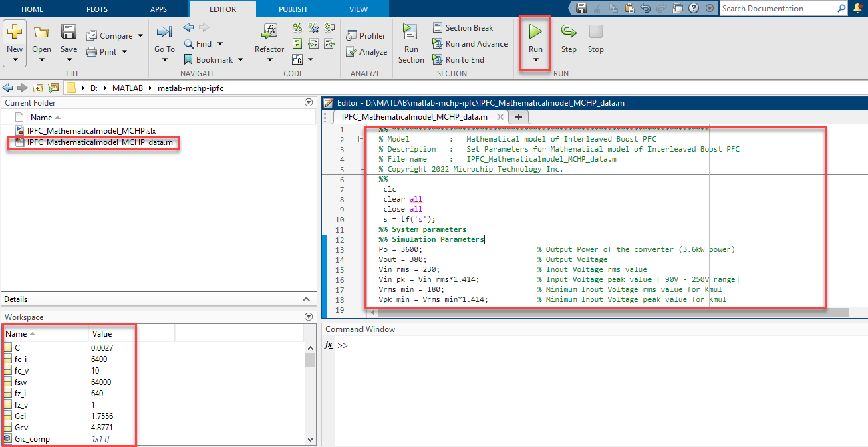This screenshot has height=447, width=868.
Task: Open the PUBLISH ribbon tab
Action: 292,9
